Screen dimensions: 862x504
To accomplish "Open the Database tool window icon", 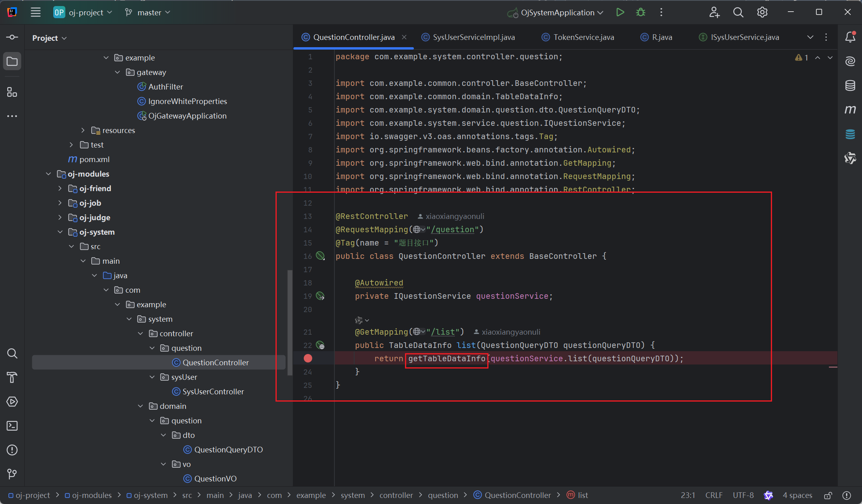I will point(850,85).
